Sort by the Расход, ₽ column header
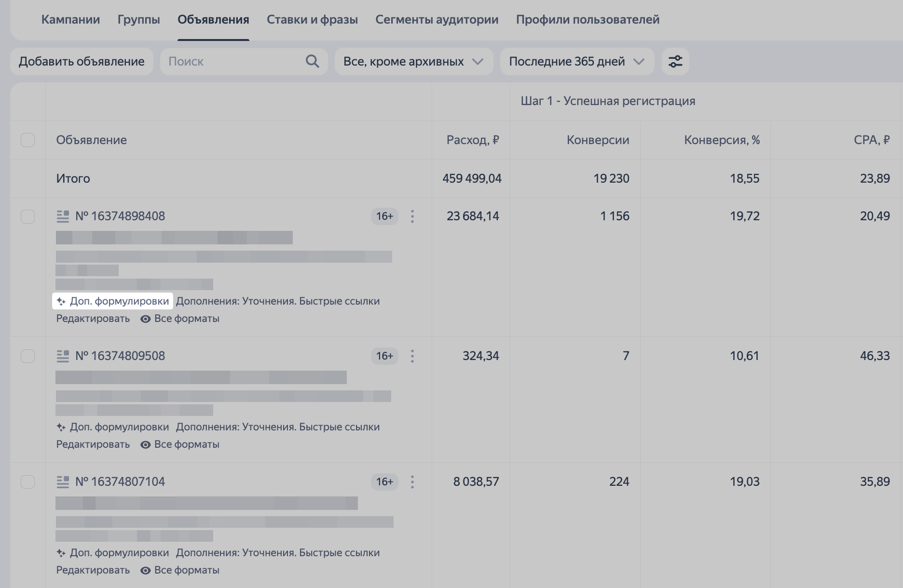903x588 pixels. pyautogui.click(x=472, y=140)
